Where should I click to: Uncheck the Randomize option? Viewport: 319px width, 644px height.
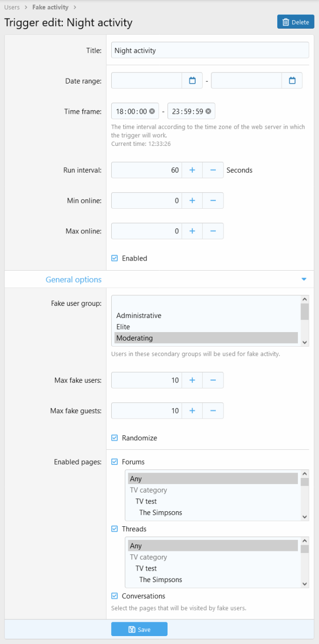pos(115,438)
